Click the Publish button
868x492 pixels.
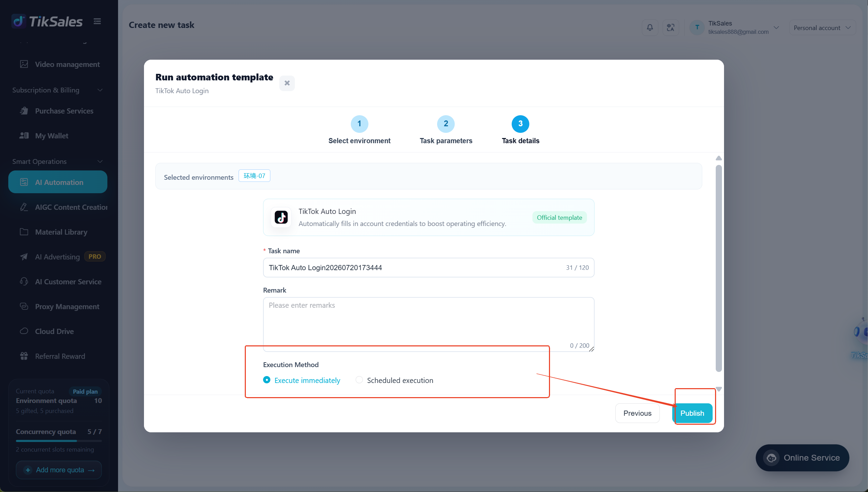point(692,413)
